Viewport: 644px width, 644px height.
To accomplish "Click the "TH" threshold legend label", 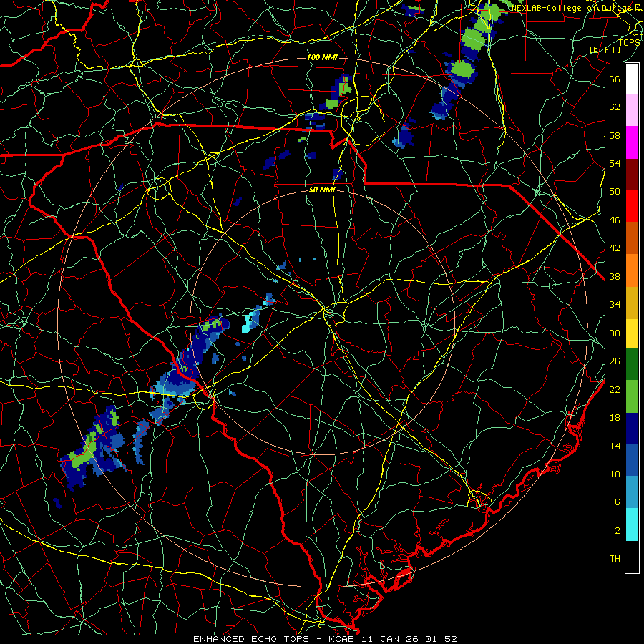I will point(615,559).
